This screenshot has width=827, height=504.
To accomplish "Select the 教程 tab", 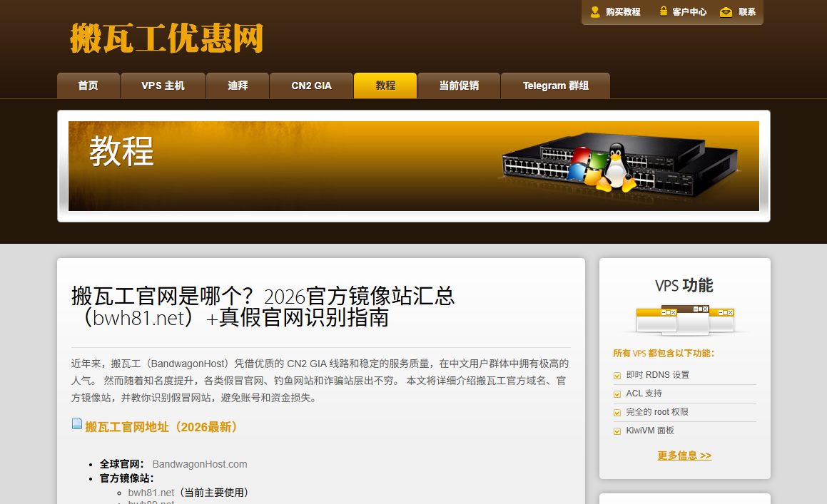I will point(385,86).
